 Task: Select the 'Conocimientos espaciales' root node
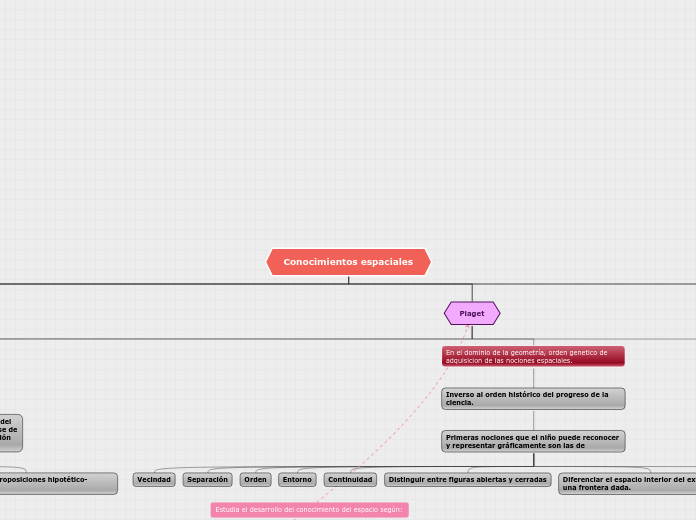tap(348, 262)
